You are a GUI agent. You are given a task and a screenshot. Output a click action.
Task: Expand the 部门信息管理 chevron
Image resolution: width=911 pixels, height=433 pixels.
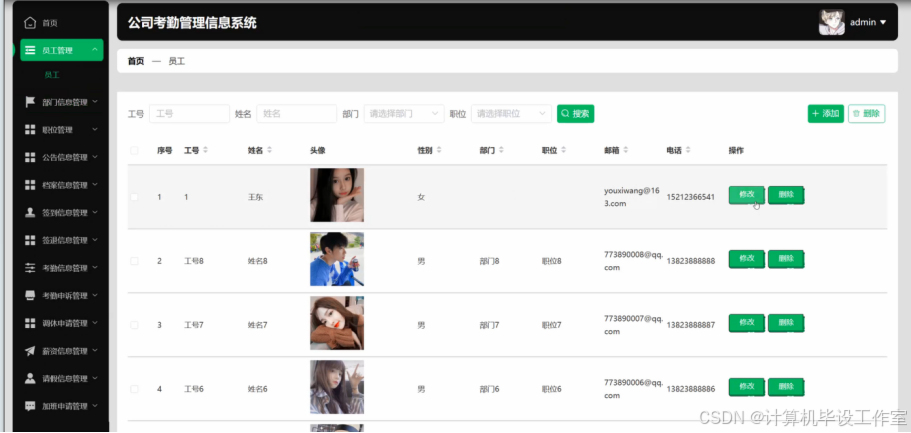(95, 101)
